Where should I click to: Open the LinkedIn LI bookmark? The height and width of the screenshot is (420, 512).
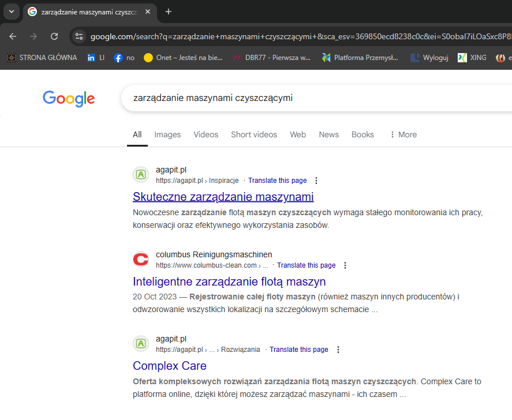point(96,58)
